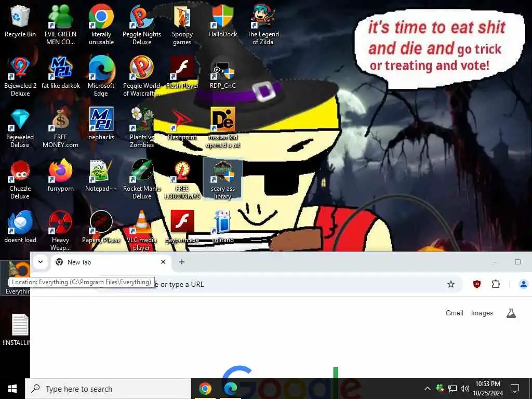Show hidden system tray icons
532x399 pixels.
(x=428, y=389)
